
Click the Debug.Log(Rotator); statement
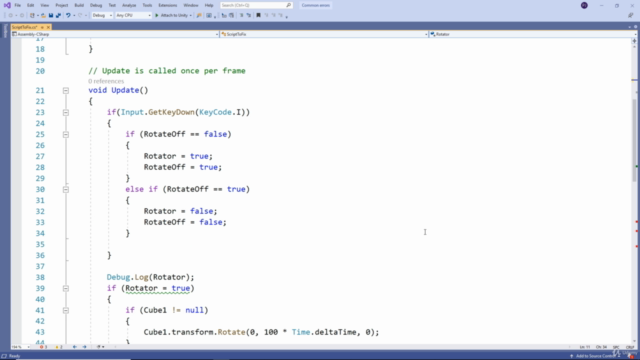(x=151, y=278)
